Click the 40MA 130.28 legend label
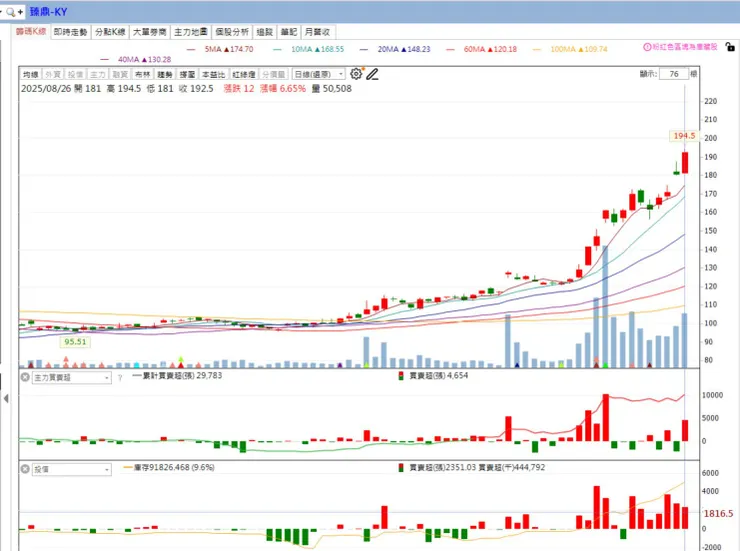Image resolution: width=740 pixels, height=551 pixels. coord(144,59)
